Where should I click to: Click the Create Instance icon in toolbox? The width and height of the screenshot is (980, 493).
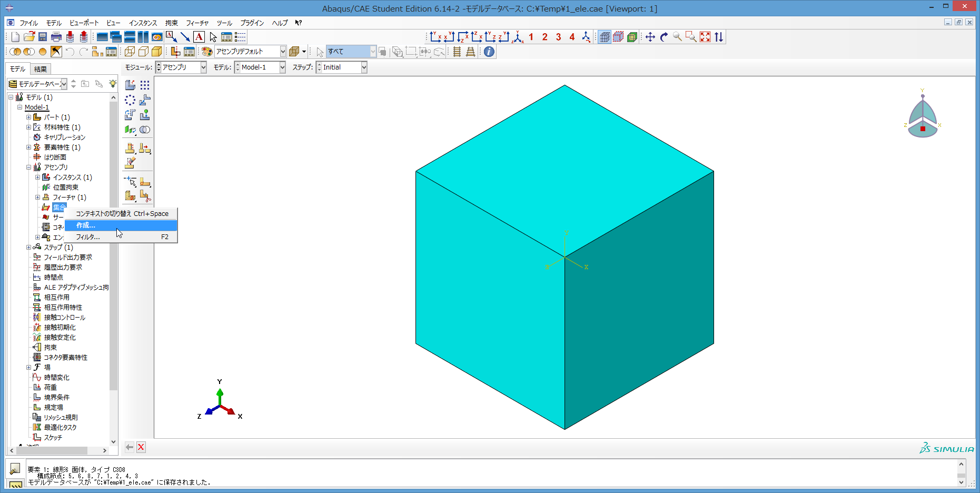[130, 85]
